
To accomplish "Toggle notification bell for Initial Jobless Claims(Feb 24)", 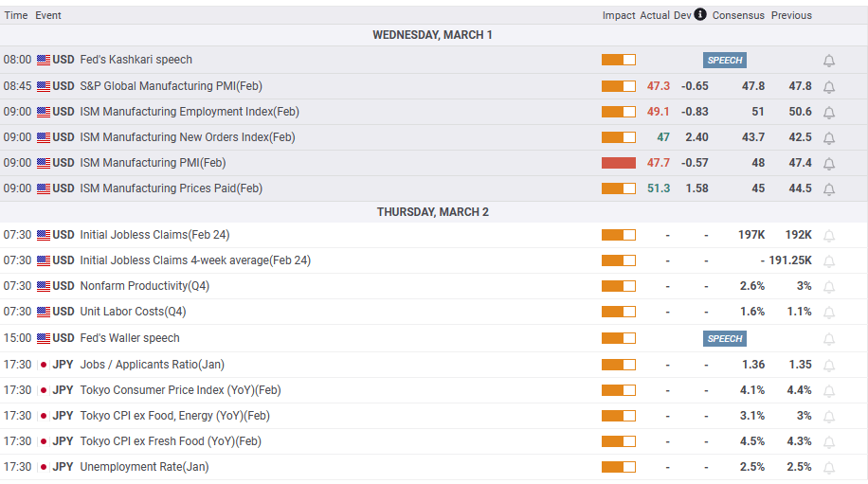I will 829,236.
